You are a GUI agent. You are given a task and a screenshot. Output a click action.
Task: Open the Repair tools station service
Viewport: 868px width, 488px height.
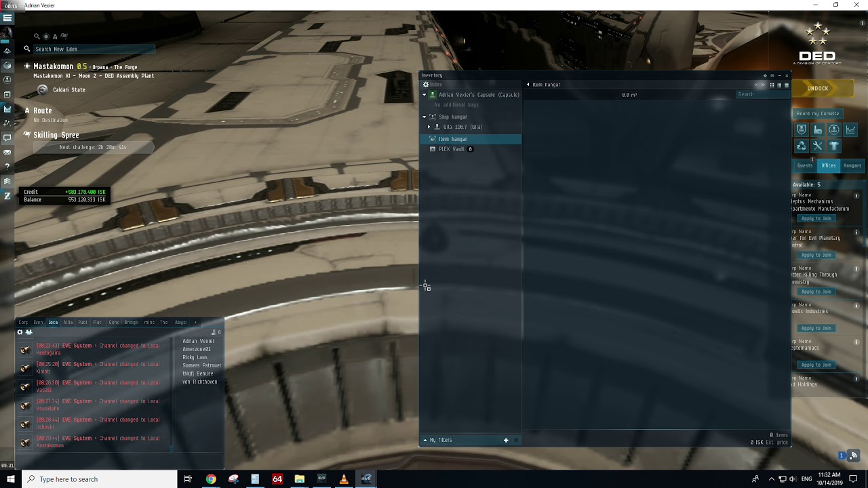(818, 146)
